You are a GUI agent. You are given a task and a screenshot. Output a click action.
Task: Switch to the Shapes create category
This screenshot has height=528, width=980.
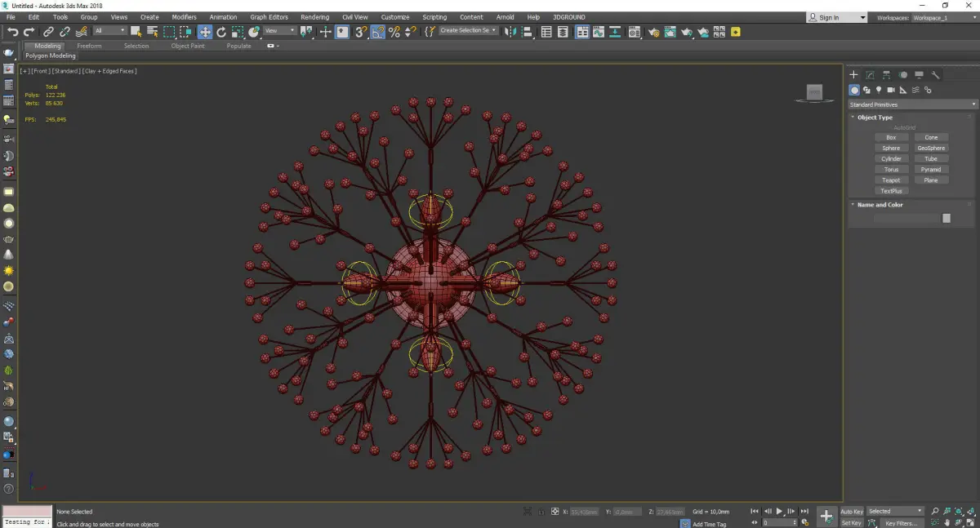tap(866, 90)
